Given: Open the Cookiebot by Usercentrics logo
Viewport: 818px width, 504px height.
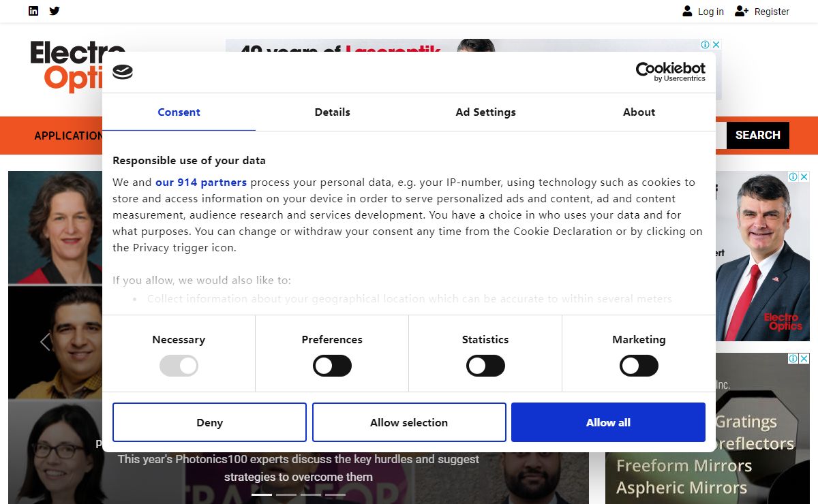Looking at the screenshot, I should [671, 72].
